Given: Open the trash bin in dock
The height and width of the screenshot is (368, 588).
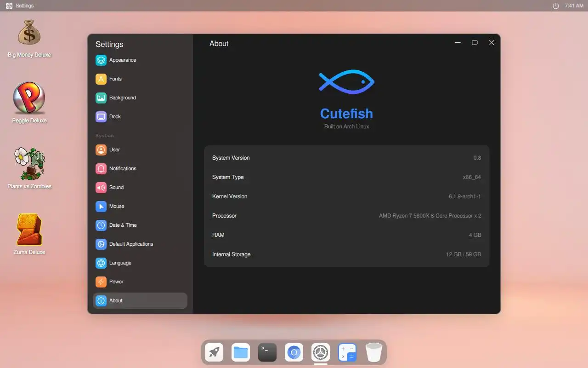Looking at the screenshot, I should click(374, 353).
